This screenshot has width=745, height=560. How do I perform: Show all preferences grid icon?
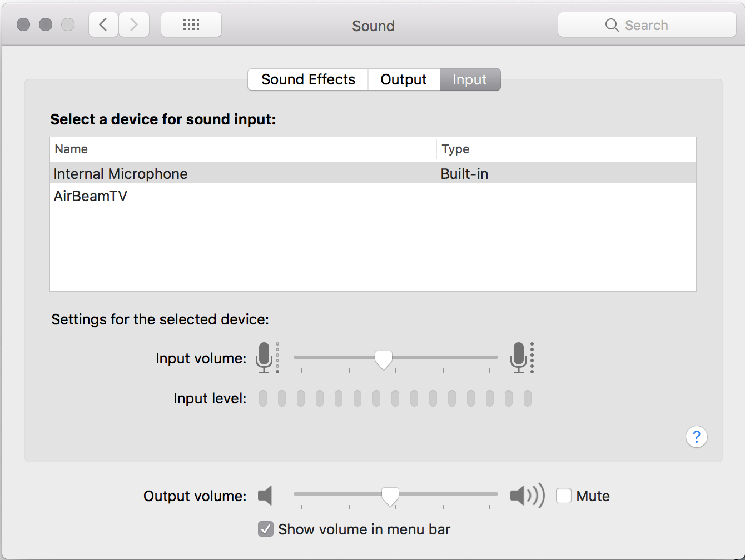coord(191,25)
